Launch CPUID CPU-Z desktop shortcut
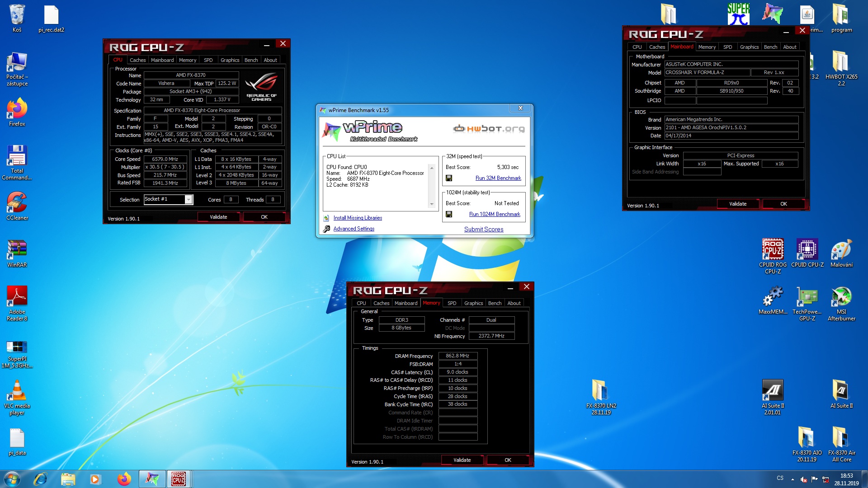Image resolution: width=868 pixels, height=488 pixels. coord(807,253)
